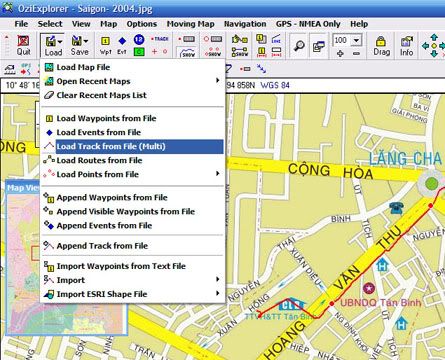Open the 100 zoom level dropdown

click(357, 40)
